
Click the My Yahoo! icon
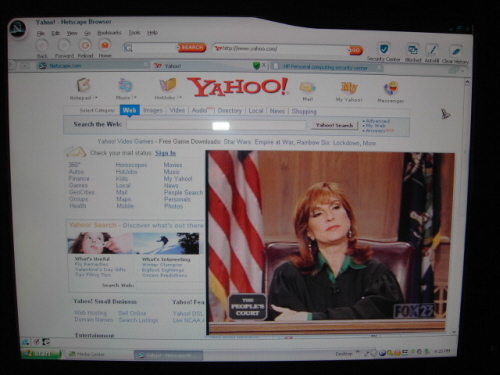tap(349, 88)
